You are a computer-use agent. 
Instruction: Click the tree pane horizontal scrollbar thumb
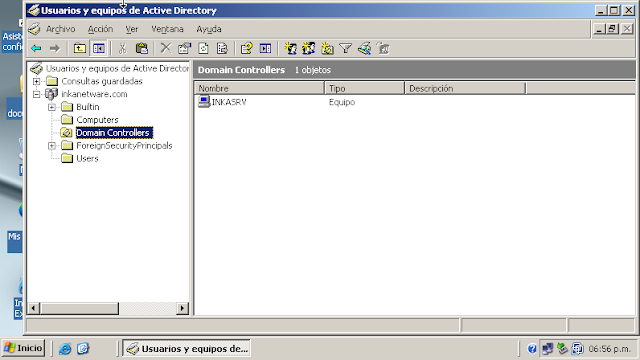(x=79, y=308)
